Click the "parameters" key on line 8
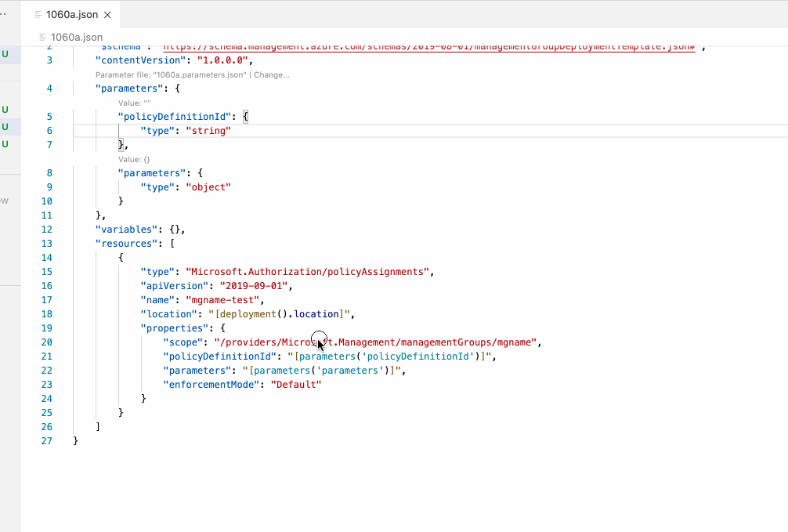This screenshot has height=532, width=788. tap(152, 173)
